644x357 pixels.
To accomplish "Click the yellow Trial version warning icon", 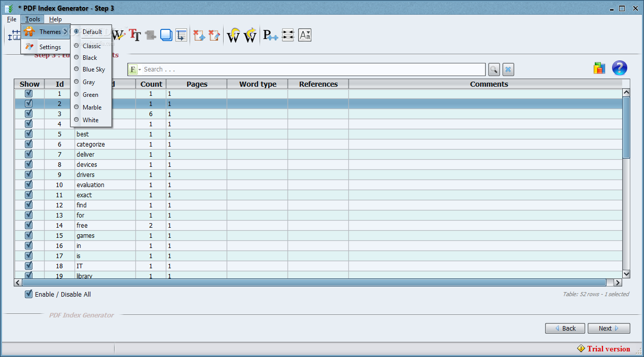I will pos(581,348).
